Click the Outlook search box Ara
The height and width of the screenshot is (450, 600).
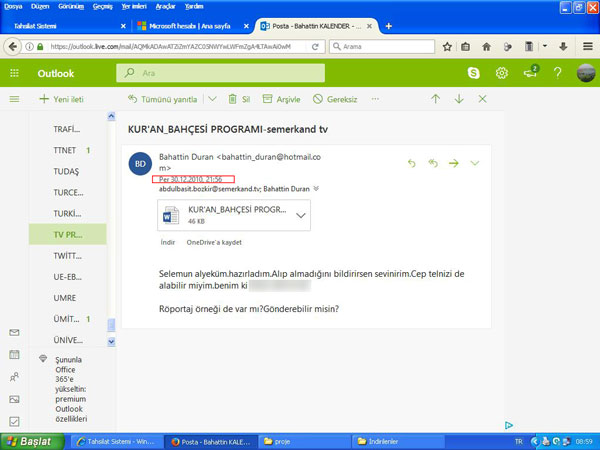coord(220,73)
